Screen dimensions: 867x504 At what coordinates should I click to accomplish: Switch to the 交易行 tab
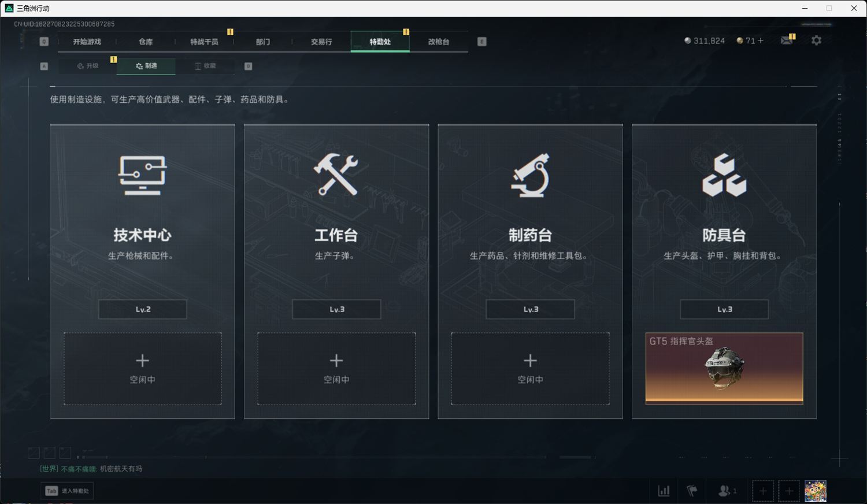tap(321, 42)
